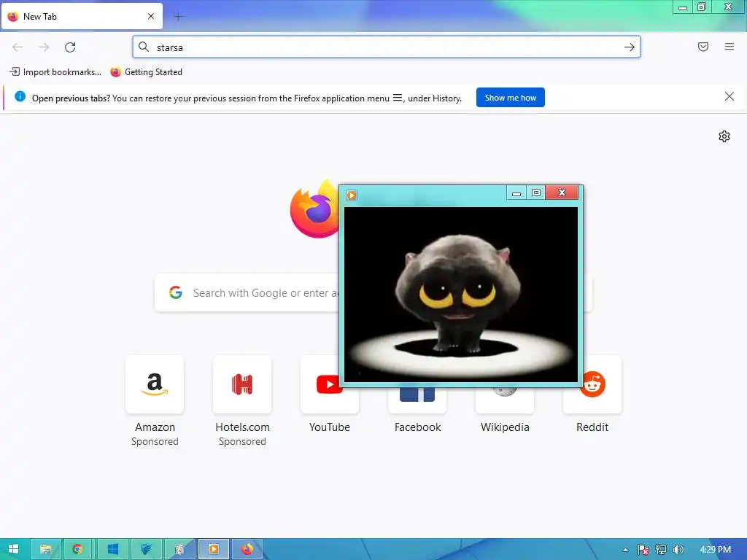The height and width of the screenshot is (560, 747).
Task: Show hidden system tray icons
Action: [625, 550]
